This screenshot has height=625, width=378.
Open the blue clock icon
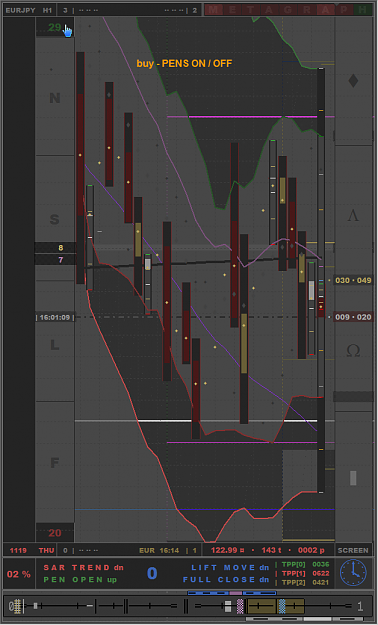point(353,573)
